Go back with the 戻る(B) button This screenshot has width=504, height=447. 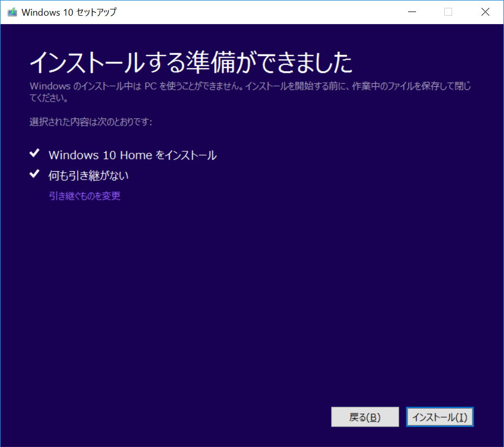tap(365, 417)
